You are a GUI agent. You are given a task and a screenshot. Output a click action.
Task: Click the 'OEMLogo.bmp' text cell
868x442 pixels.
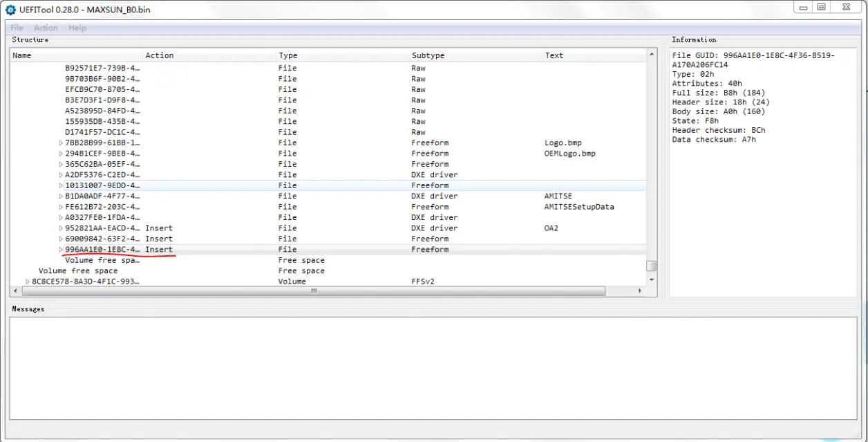(x=569, y=154)
